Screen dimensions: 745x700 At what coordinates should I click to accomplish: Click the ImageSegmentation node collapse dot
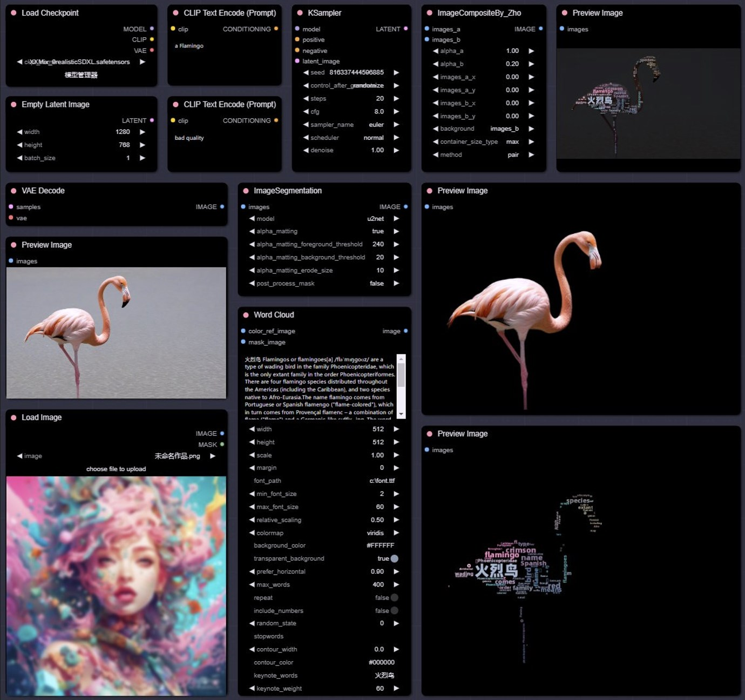(x=246, y=191)
